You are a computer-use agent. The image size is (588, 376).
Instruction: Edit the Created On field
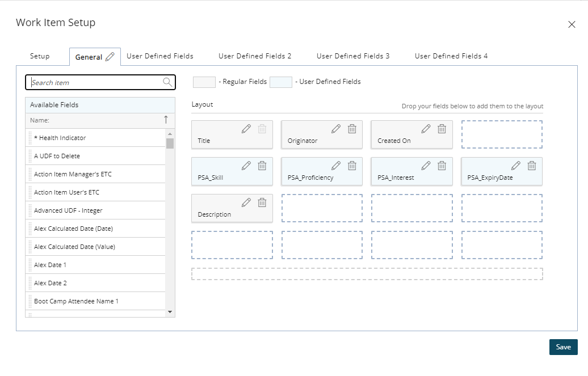426,129
